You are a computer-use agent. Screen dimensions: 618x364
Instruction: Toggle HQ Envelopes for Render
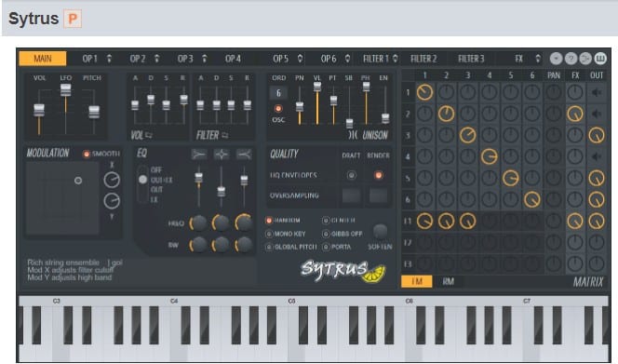pos(379,175)
